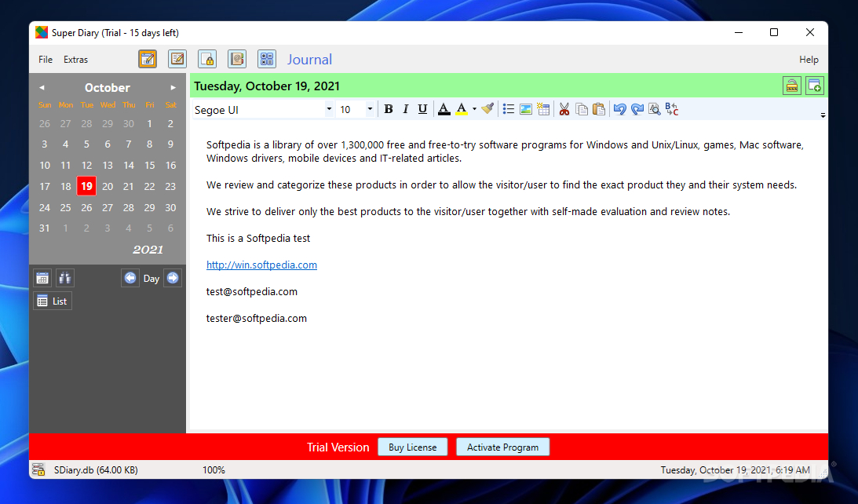Click the go-to-today calendar icon
This screenshot has width=858, height=504.
point(42,278)
